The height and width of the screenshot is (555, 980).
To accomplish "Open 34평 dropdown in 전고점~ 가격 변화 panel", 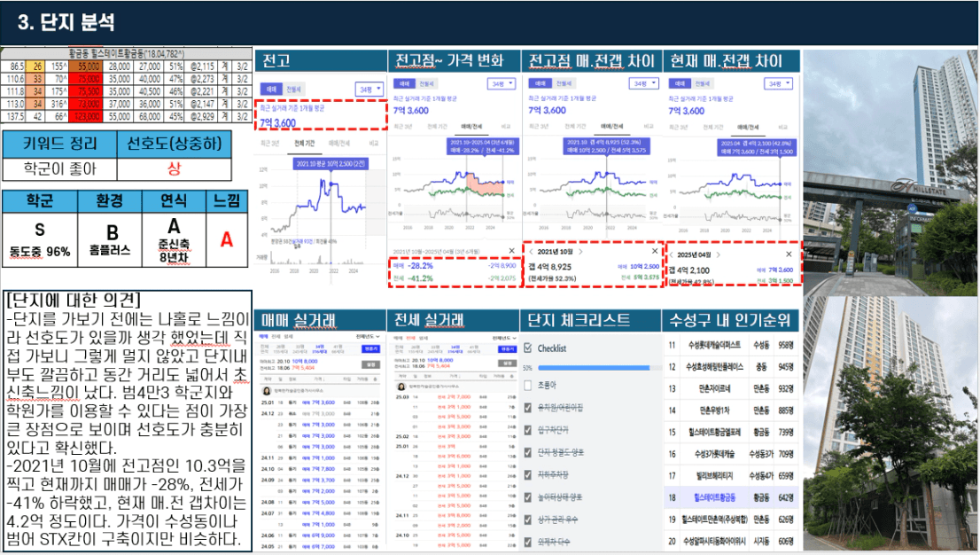I will [502, 83].
